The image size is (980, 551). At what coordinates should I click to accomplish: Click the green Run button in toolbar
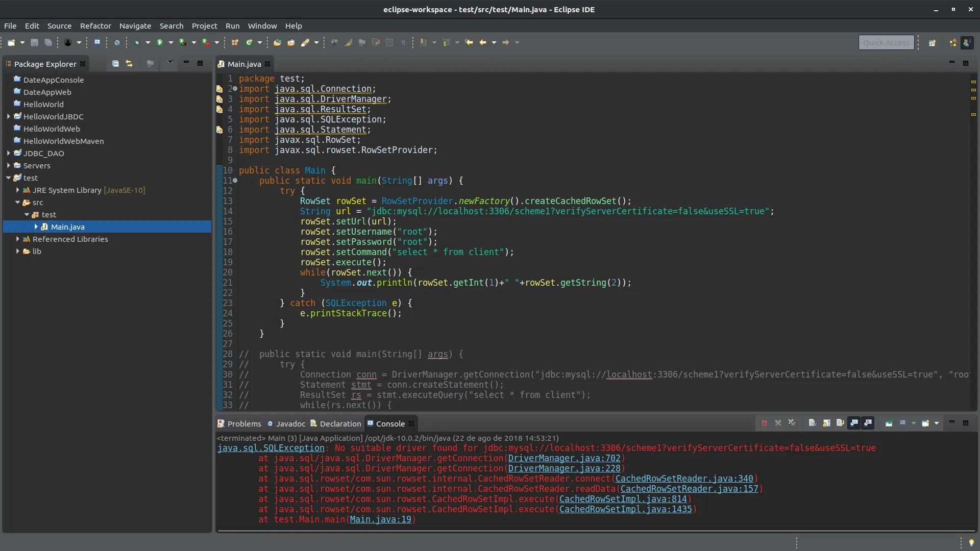point(160,42)
